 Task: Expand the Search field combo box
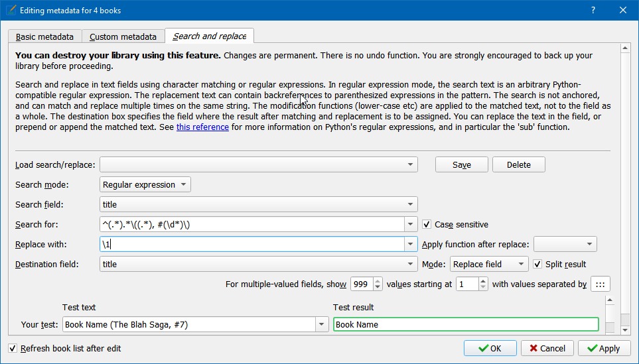click(410, 205)
